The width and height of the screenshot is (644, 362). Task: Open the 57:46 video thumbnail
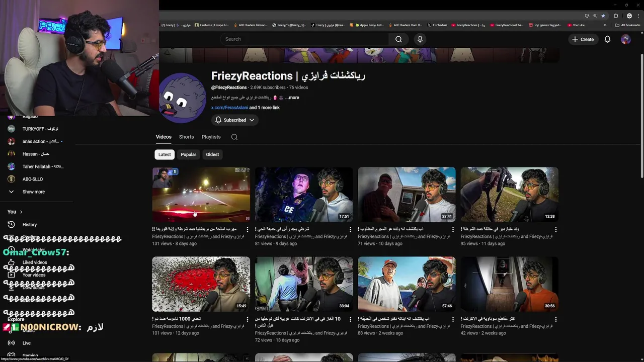[407, 284]
